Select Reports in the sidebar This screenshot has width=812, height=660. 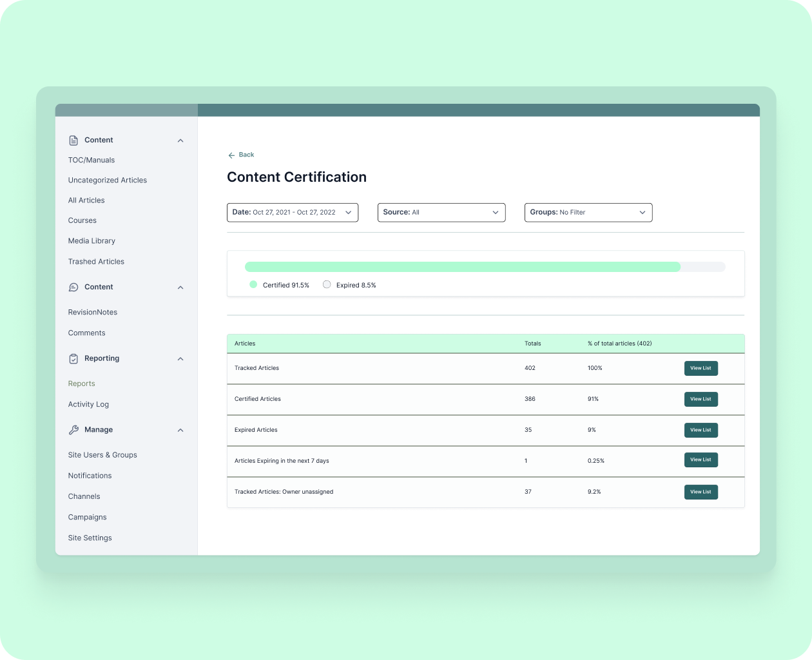[81, 383]
